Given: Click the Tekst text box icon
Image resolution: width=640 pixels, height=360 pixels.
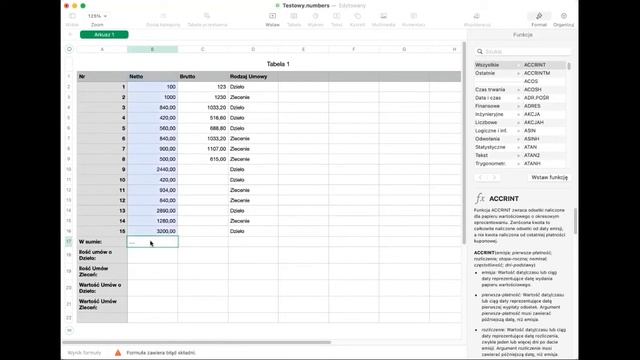Looking at the screenshot, I should coord(336,16).
